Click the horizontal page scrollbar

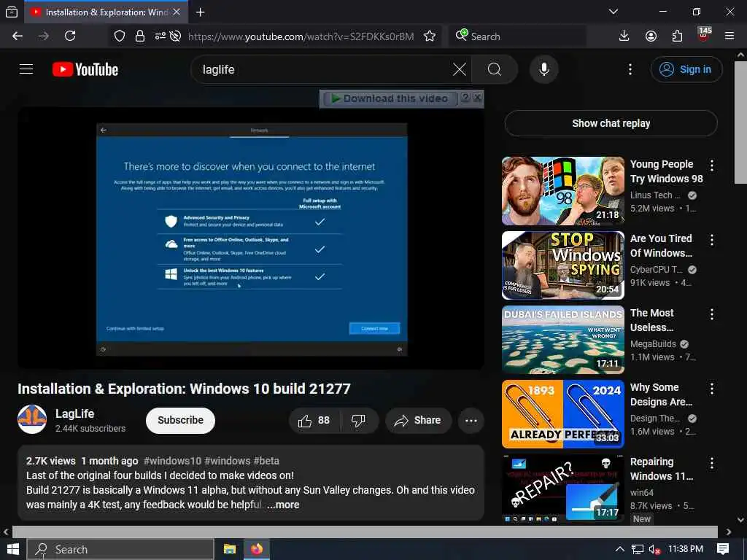click(365, 532)
